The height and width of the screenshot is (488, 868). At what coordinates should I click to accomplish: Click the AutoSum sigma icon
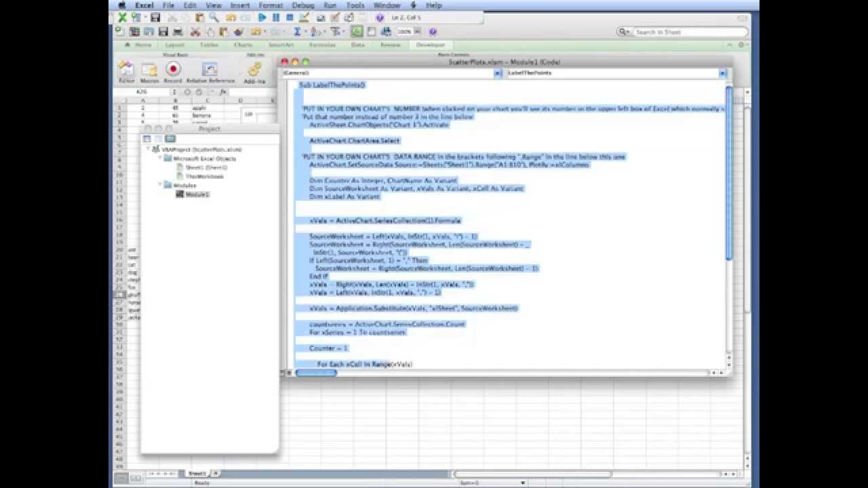(298, 32)
